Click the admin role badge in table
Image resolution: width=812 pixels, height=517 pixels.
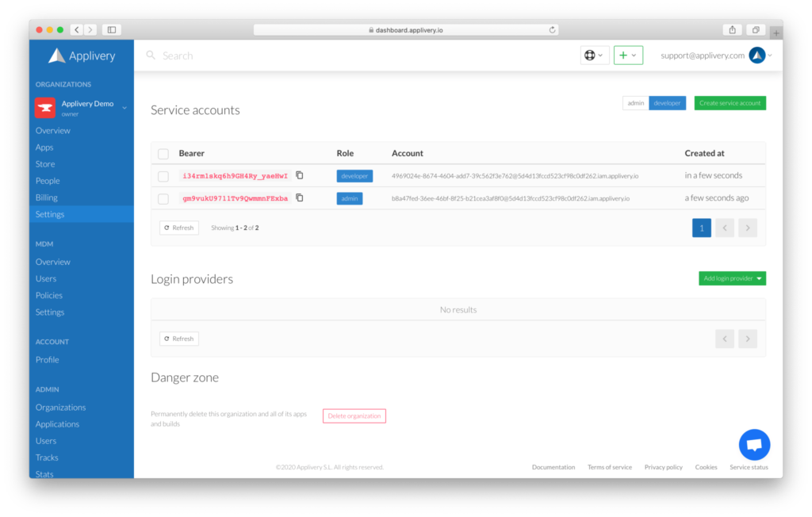(x=350, y=198)
